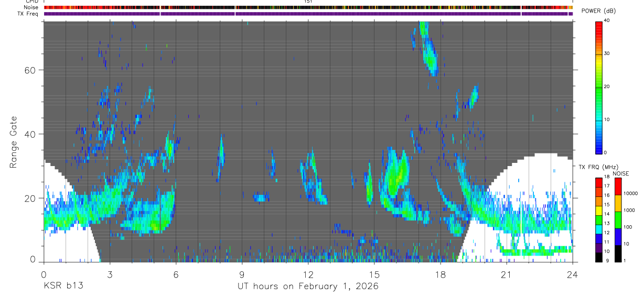Click the POWER (dB) gradient color bar
The height and width of the screenshot is (297, 644).
coord(599,87)
